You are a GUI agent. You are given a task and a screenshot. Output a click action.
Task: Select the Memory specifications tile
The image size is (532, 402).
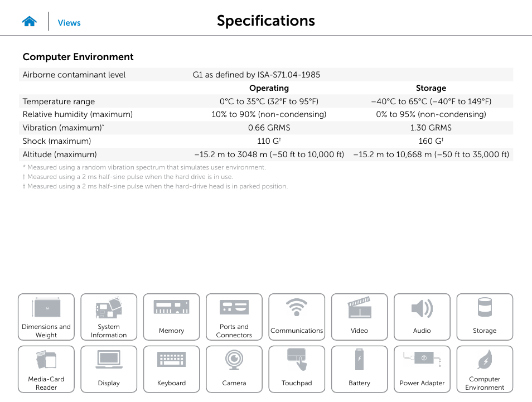[x=171, y=317]
